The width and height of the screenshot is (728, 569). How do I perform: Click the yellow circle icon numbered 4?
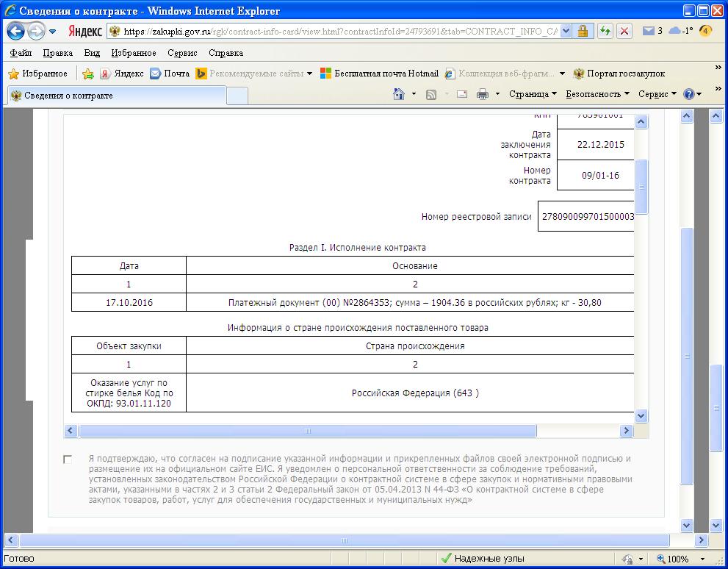(x=704, y=31)
